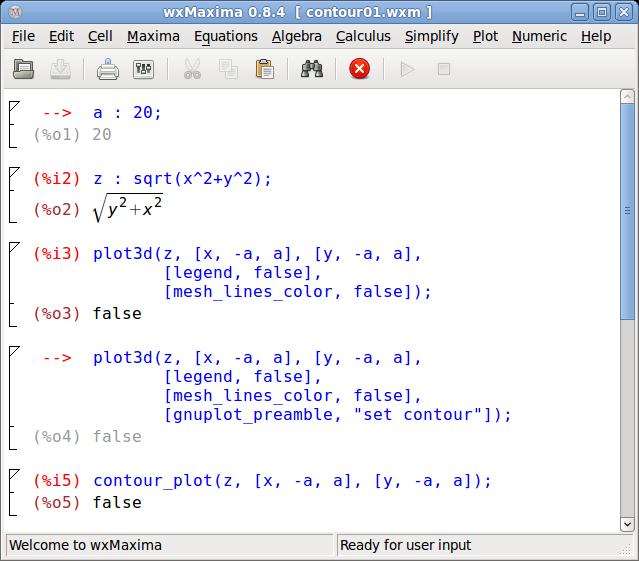The width and height of the screenshot is (639, 561).
Task: Click the scrollbar down arrow
Action: (x=627, y=524)
